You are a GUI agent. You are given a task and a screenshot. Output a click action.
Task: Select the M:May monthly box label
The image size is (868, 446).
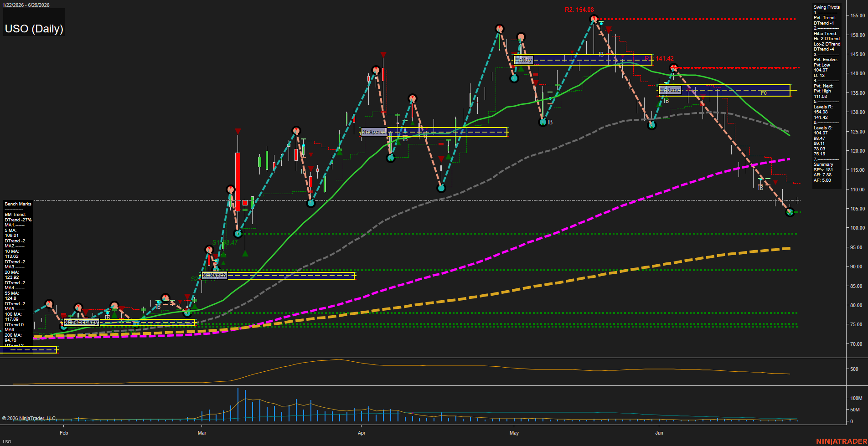pos(523,60)
